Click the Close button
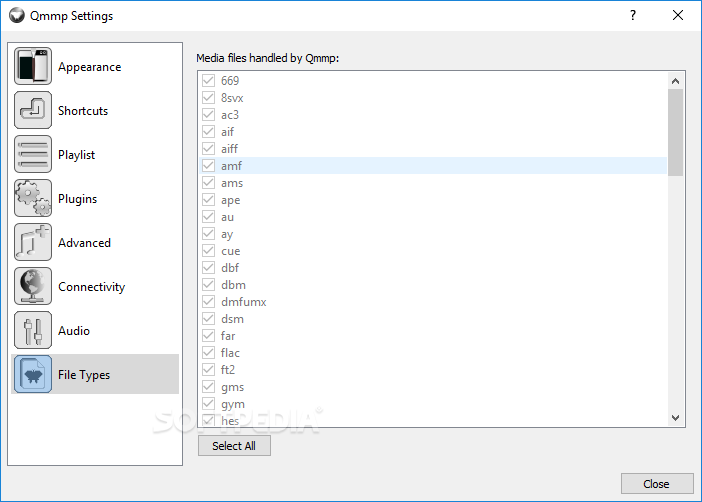The image size is (702, 502). pos(657,484)
